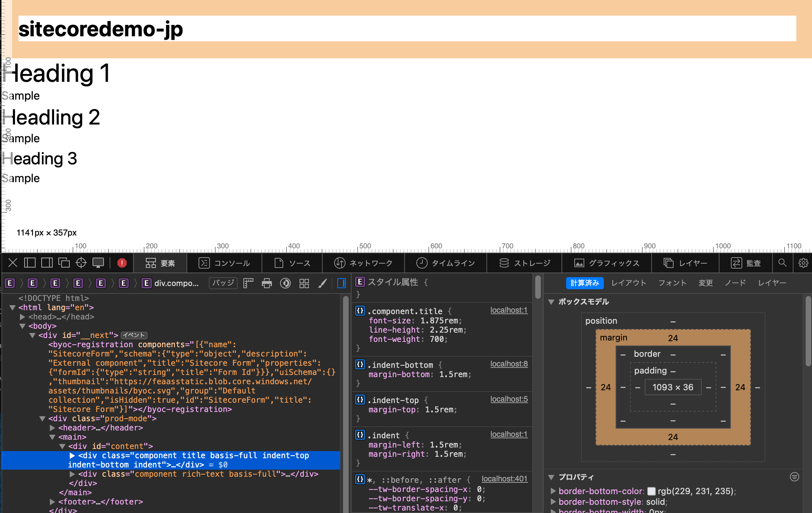The width and height of the screenshot is (812, 513).
Task: Toggle dark appearance half-circle icon
Action: pyautogui.click(x=285, y=283)
